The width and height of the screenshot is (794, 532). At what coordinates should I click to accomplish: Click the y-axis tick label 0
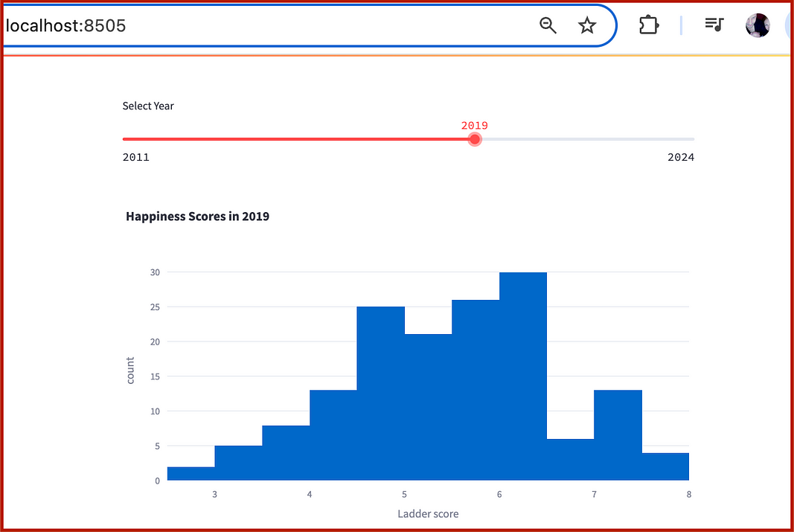[158, 481]
